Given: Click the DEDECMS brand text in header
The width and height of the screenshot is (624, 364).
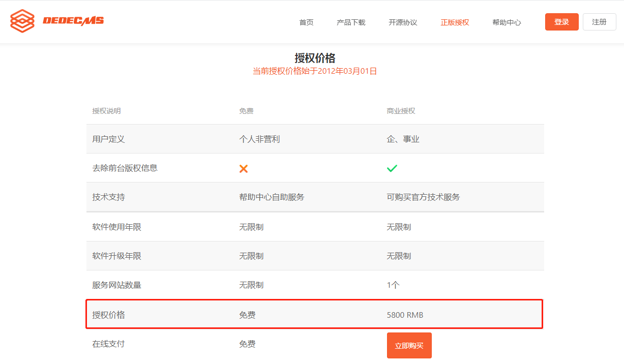Looking at the screenshot, I should click(x=73, y=21).
